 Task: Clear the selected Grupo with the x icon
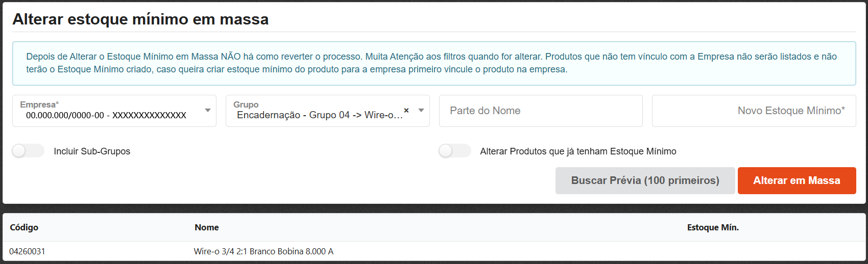click(406, 110)
